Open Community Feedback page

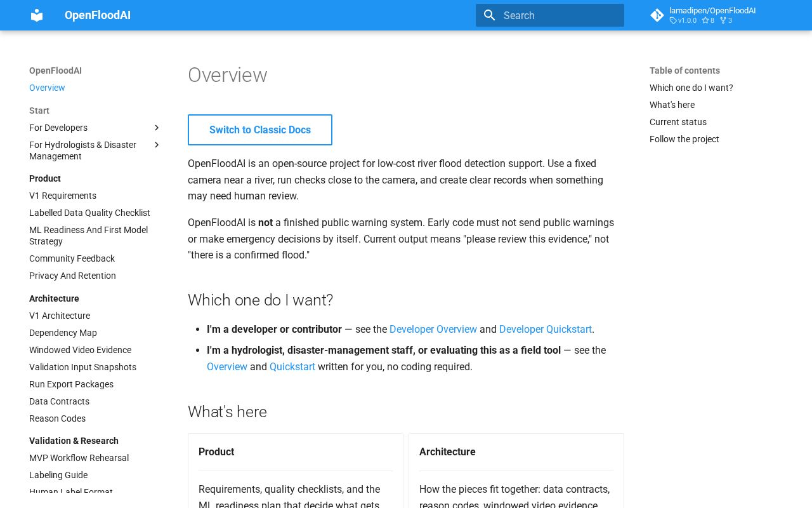[72, 258]
